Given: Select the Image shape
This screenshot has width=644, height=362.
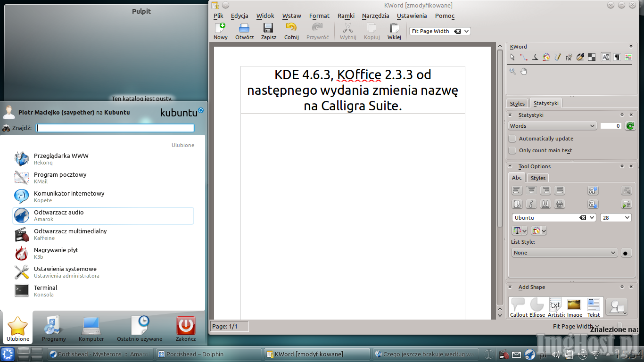Looking at the screenshot, I should pyautogui.click(x=574, y=307).
